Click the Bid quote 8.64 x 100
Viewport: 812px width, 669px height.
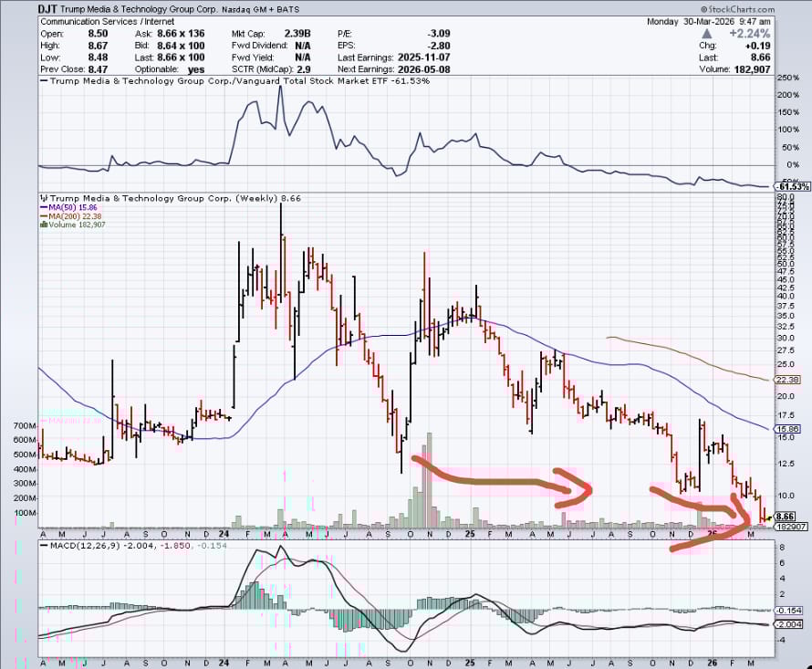click(x=181, y=46)
